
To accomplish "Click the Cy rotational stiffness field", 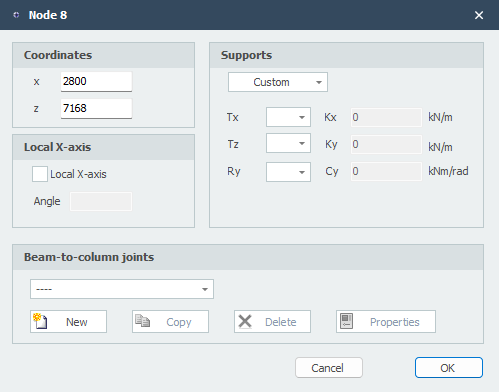I will (386, 171).
